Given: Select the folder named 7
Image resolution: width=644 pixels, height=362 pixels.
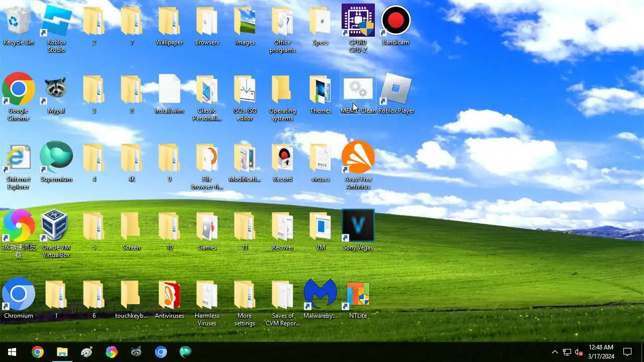Looking at the screenshot, I should pyautogui.click(x=131, y=26).
